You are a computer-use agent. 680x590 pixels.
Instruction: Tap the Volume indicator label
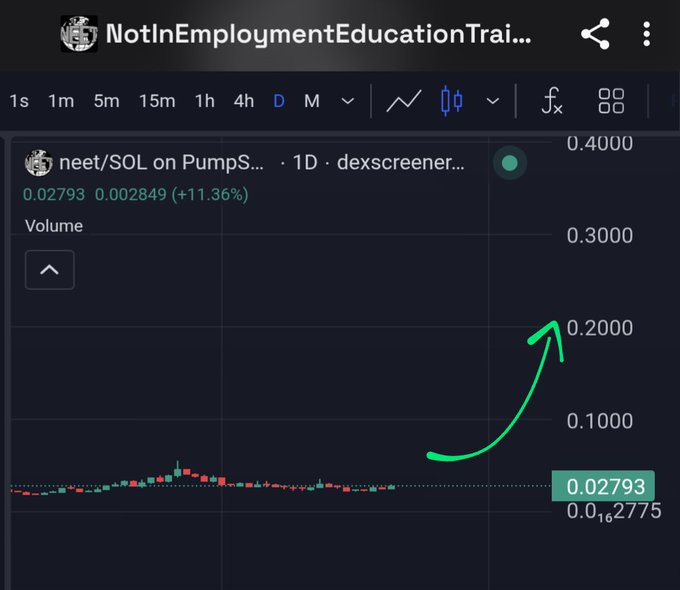(54, 226)
